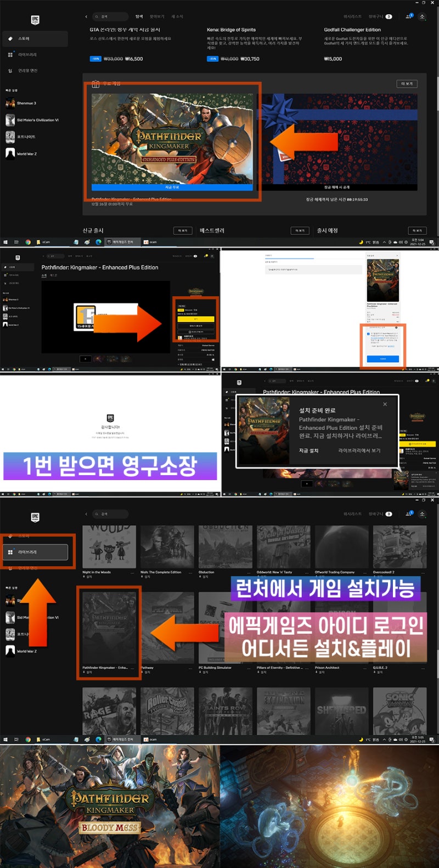Click 지금 설치 in the install-ready popup
The image size is (439, 868).
(x=308, y=450)
